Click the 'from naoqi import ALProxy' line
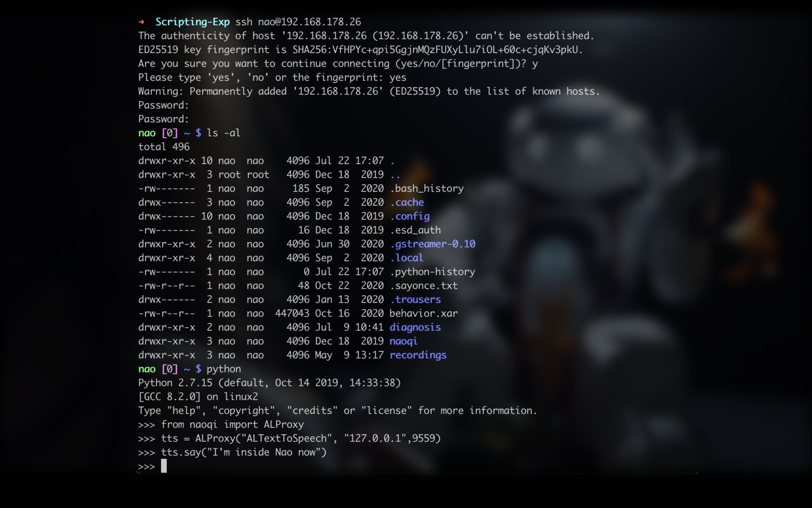This screenshot has width=812, height=508. pyautogui.click(x=221, y=425)
